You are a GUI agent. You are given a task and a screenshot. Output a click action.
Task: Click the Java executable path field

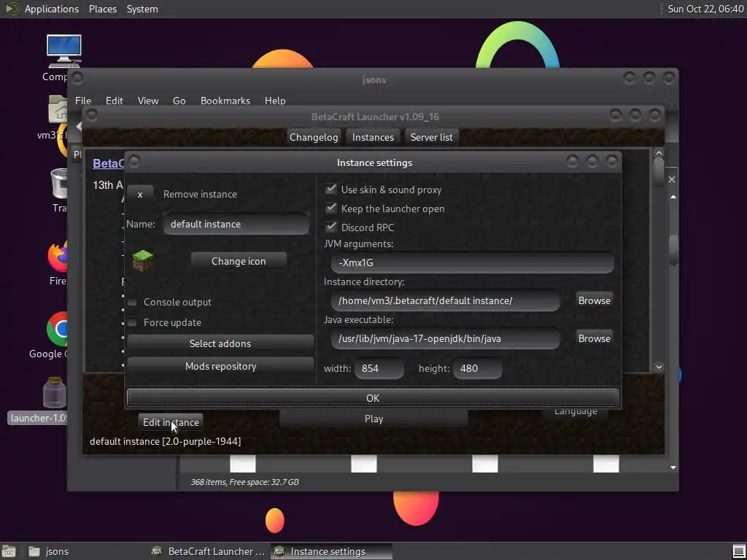[x=446, y=338]
